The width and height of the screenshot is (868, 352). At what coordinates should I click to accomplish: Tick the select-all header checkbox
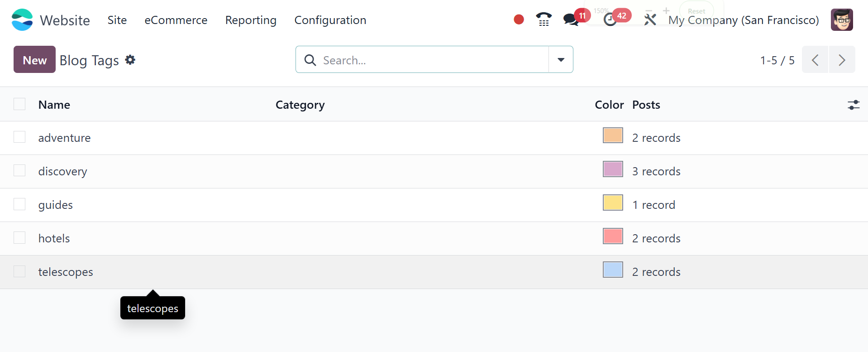pos(19,104)
